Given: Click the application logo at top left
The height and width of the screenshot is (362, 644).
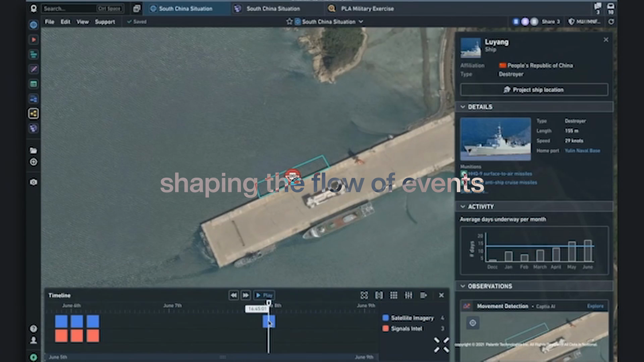Looking at the screenshot, I should coord(34,8).
